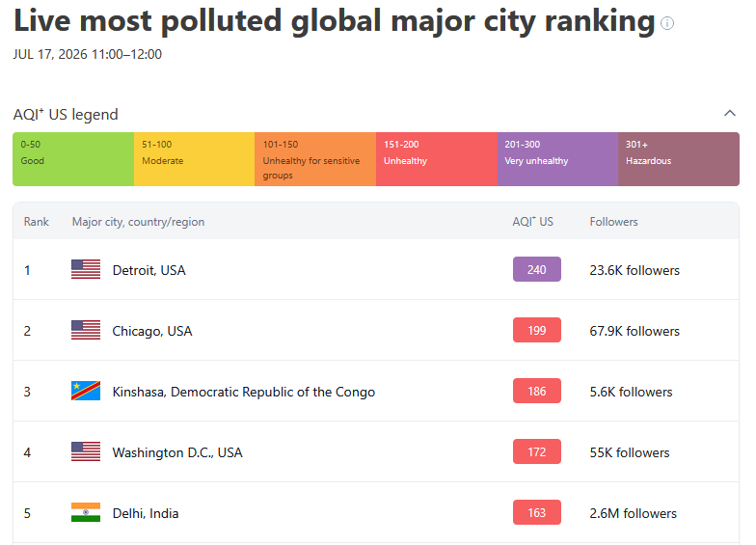Image resolution: width=756 pixels, height=545 pixels.
Task: Click the info icon beside the ranking title
Action: (x=667, y=23)
